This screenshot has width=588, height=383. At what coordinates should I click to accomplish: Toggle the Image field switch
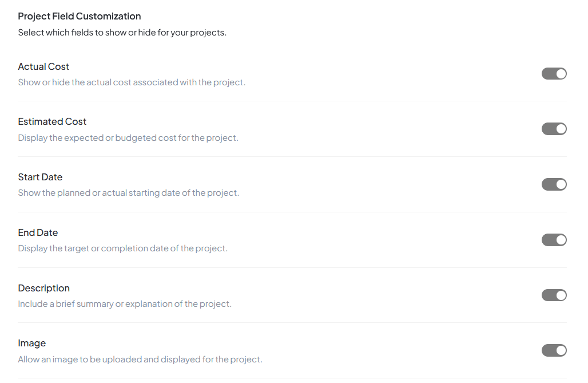[x=554, y=350]
